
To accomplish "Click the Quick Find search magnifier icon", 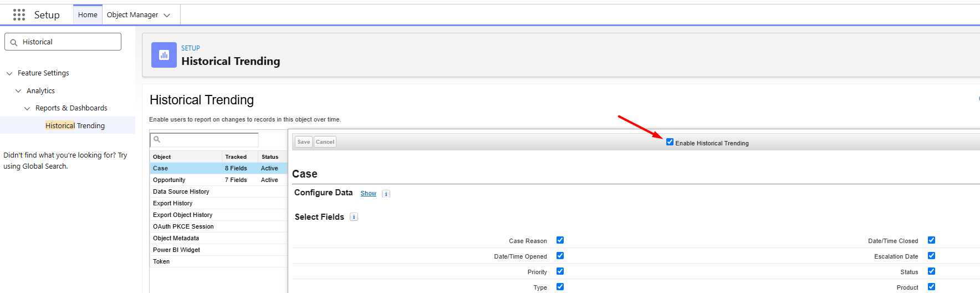I will [x=14, y=42].
